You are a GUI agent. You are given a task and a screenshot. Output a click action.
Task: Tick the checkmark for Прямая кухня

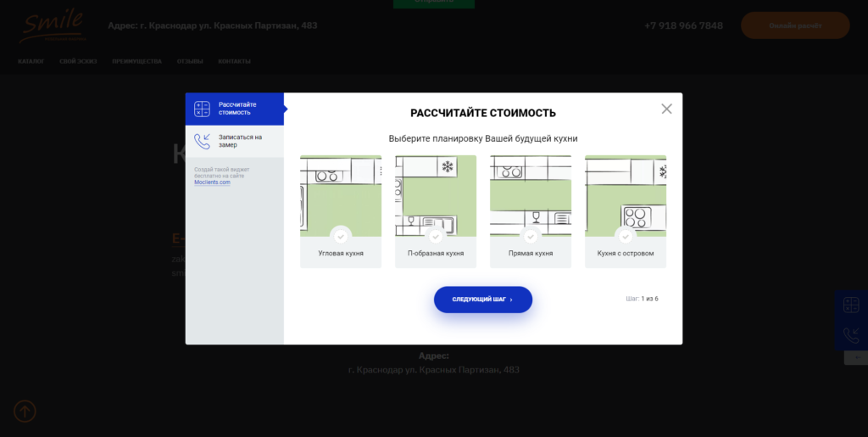click(x=531, y=237)
